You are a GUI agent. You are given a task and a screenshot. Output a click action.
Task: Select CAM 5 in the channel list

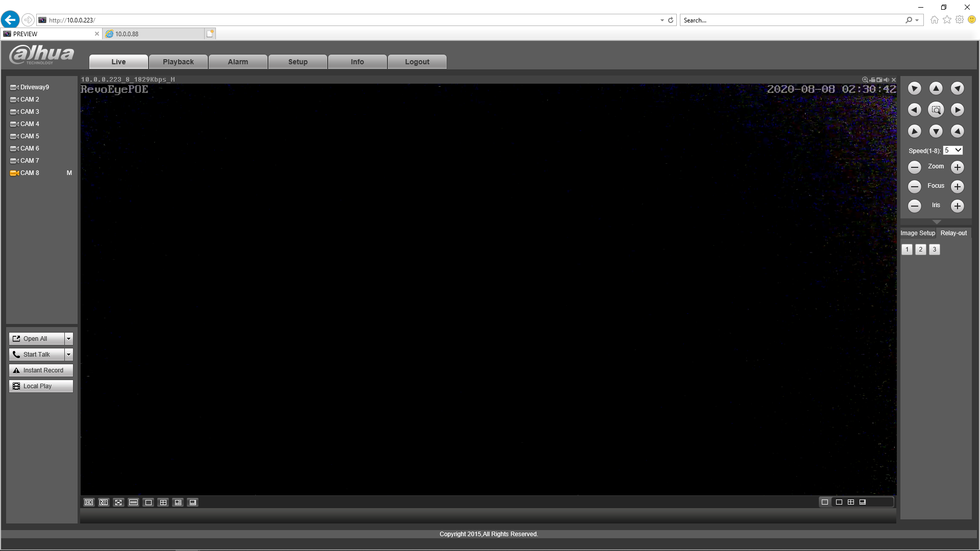click(30, 136)
